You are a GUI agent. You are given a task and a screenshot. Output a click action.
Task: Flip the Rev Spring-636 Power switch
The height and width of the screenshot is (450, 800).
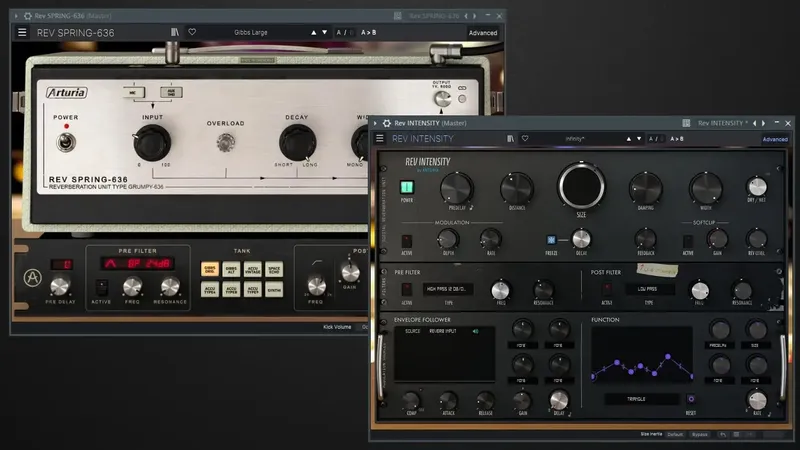point(66,141)
